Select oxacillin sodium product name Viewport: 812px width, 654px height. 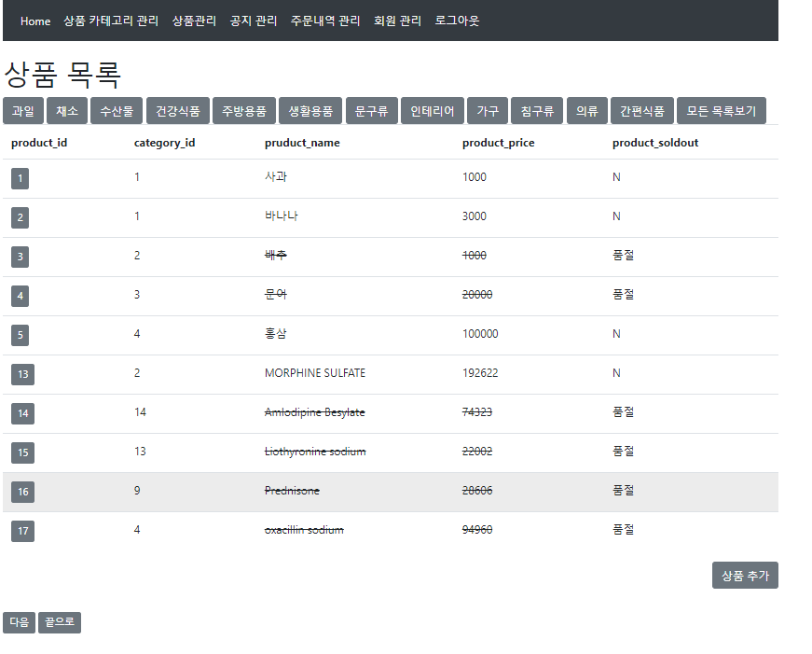pos(304,530)
